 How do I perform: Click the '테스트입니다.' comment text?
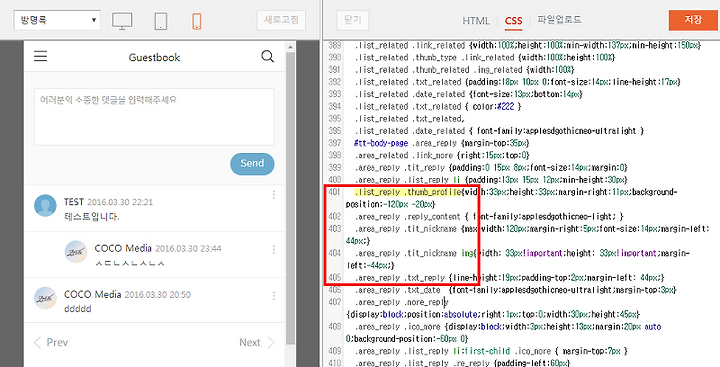[x=91, y=217]
